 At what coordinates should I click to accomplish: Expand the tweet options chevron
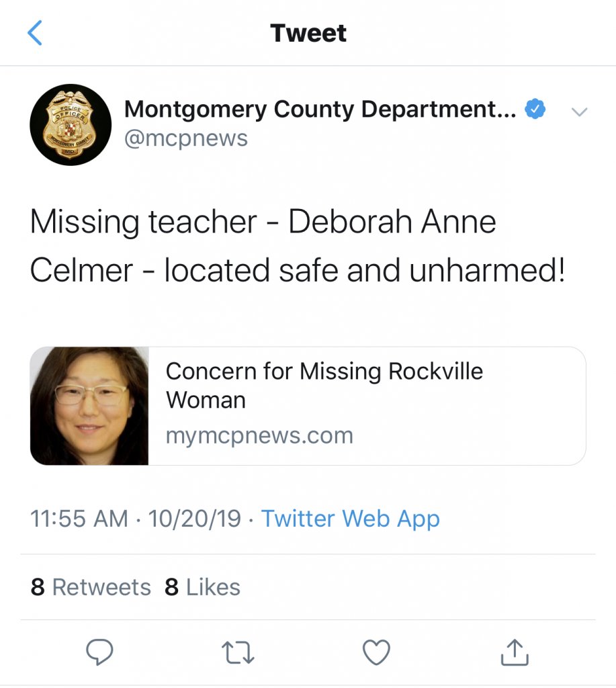click(x=578, y=112)
